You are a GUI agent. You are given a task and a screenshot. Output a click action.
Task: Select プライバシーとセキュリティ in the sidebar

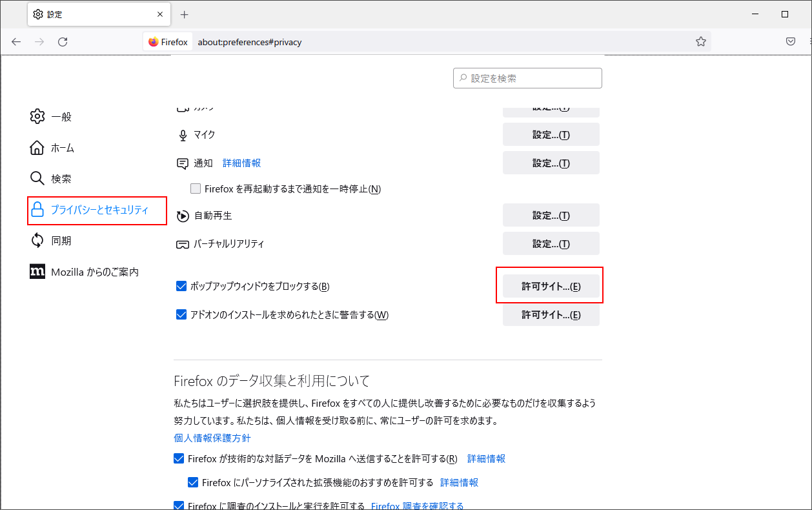click(x=97, y=210)
